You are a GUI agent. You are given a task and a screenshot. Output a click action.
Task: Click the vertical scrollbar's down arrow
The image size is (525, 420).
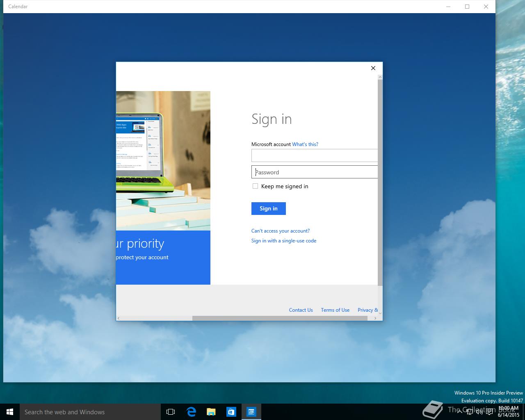(380, 313)
